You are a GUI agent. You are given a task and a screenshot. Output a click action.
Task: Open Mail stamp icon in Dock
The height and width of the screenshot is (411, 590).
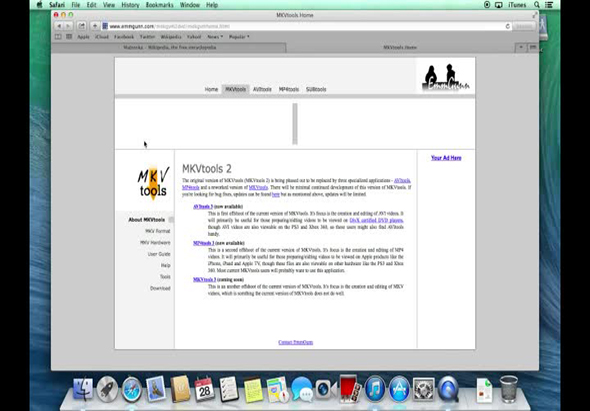156,388
